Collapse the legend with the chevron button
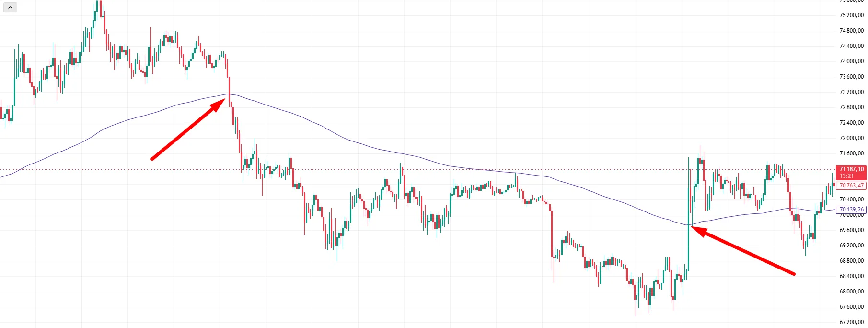The image size is (868, 328). pyautogui.click(x=10, y=8)
